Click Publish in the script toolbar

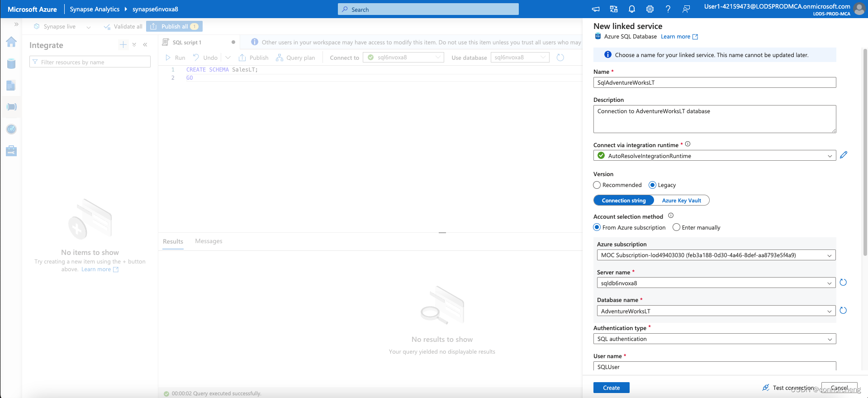[x=253, y=58]
